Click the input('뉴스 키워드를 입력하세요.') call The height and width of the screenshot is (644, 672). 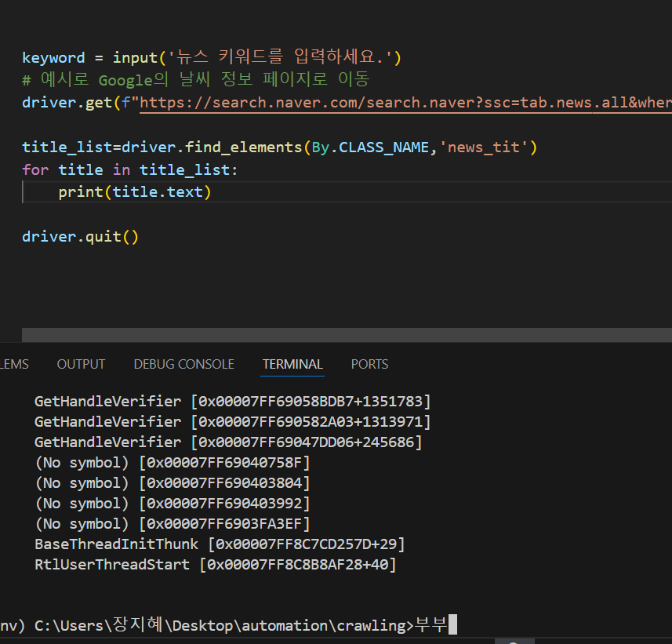257,57
